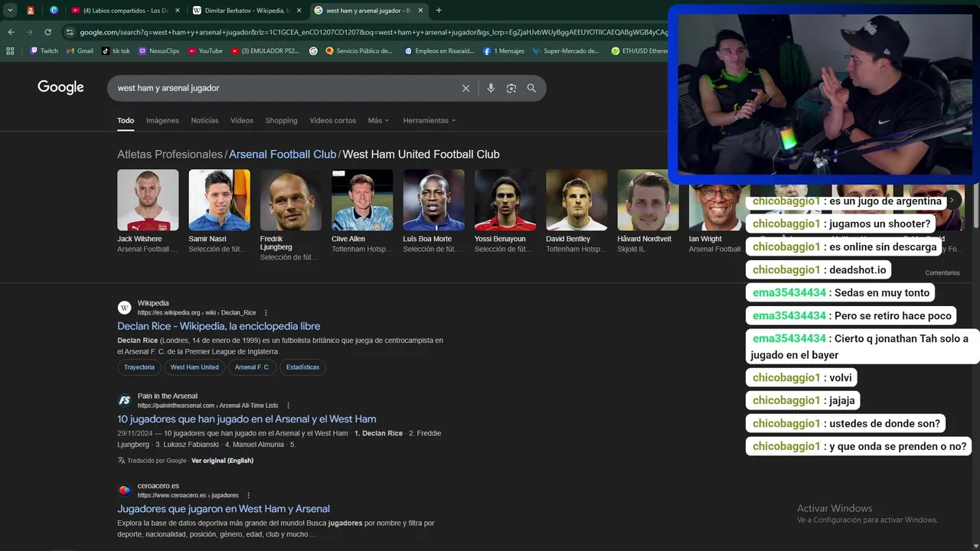Advance player carousel with next arrow

coord(952,201)
